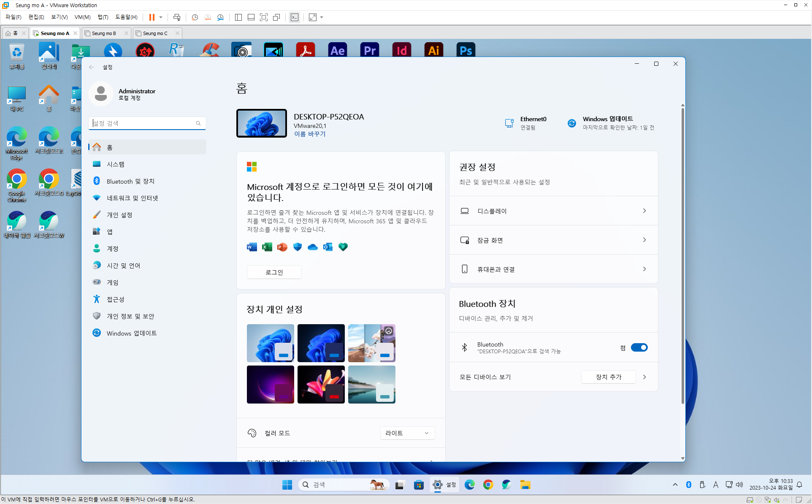The image size is (812, 504).
Task: Expand the 디스플레이 settings row
Action: pos(553,211)
